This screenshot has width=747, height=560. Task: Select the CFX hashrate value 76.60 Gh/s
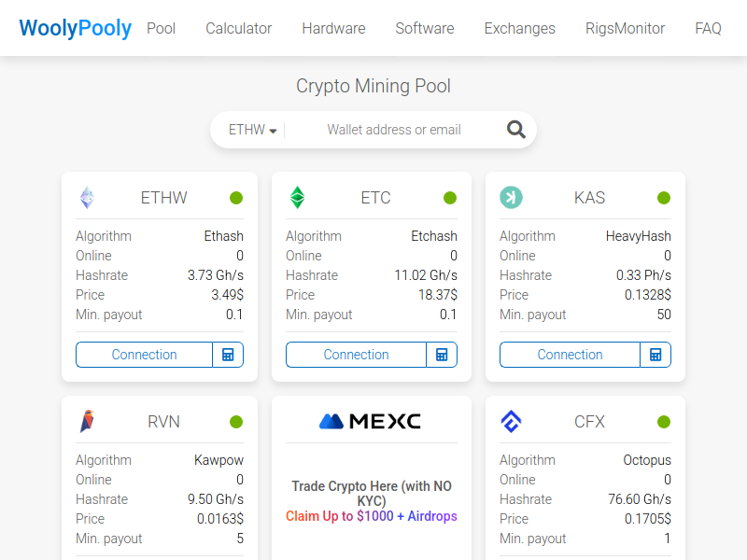[640, 499]
